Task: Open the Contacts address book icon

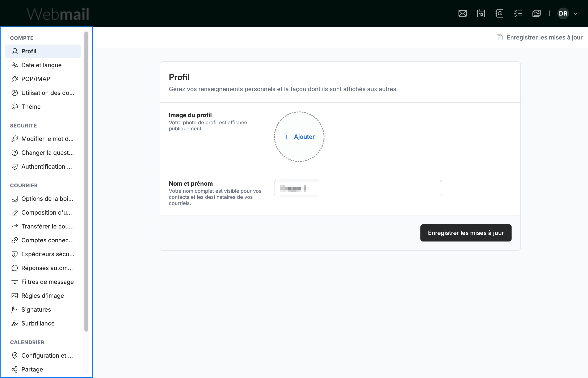Action: point(499,13)
